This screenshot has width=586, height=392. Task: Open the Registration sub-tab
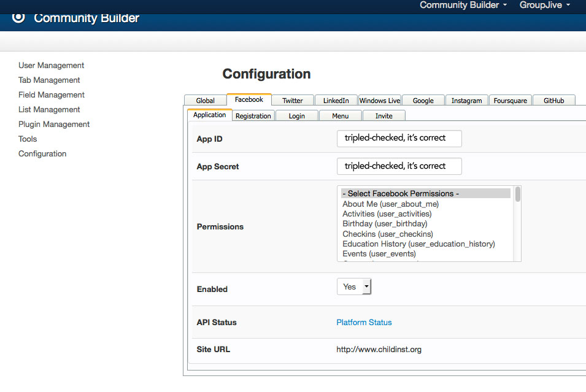[253, 116]
